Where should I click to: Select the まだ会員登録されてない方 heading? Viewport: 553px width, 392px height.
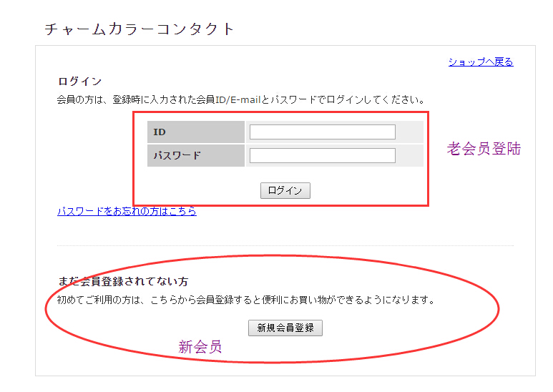[123, 282]
